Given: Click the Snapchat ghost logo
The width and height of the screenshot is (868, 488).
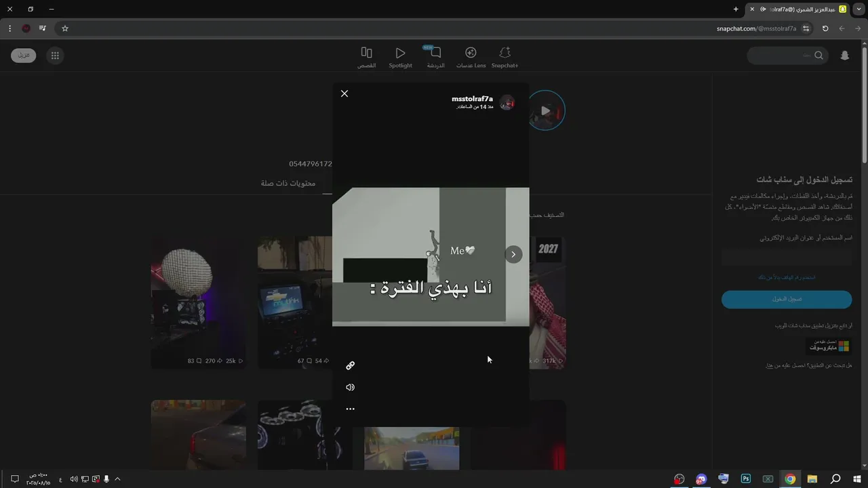Looking at the screenshot, I should point(845,56).
